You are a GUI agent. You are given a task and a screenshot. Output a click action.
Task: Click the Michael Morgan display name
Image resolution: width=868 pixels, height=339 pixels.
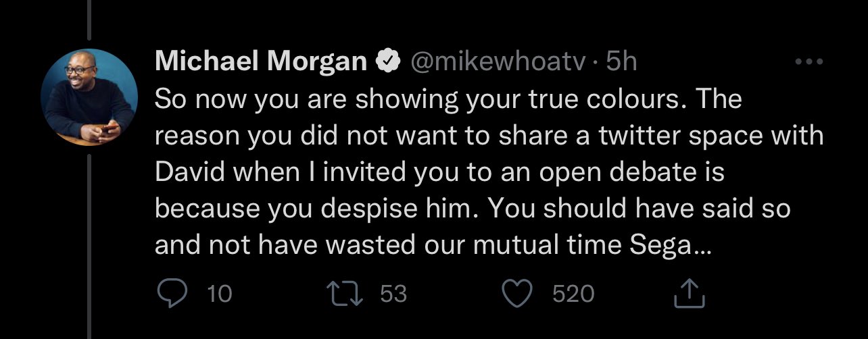tap(261, 62)
